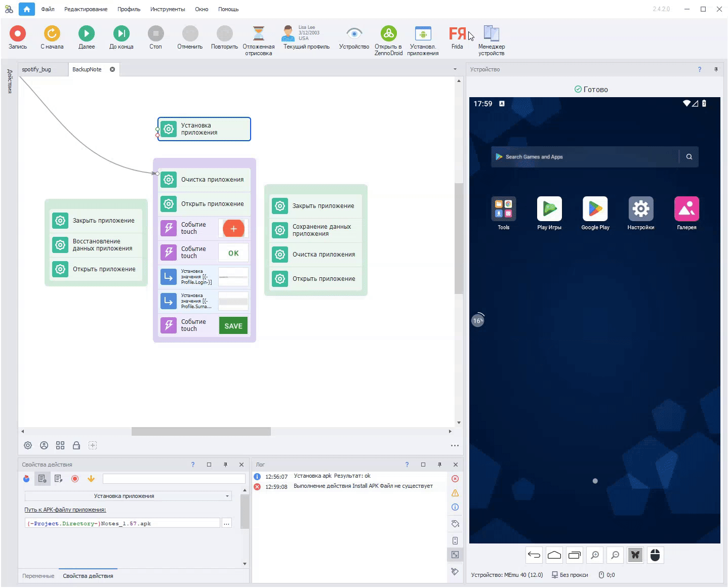Toggle warning filter in log panel
This screenshot has height=588, width=728.
click(455, 493)
